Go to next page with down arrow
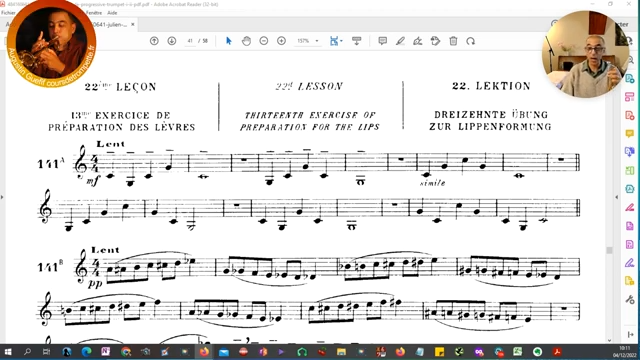The height and width of the screenshot is (360, 640). [172, 41]
